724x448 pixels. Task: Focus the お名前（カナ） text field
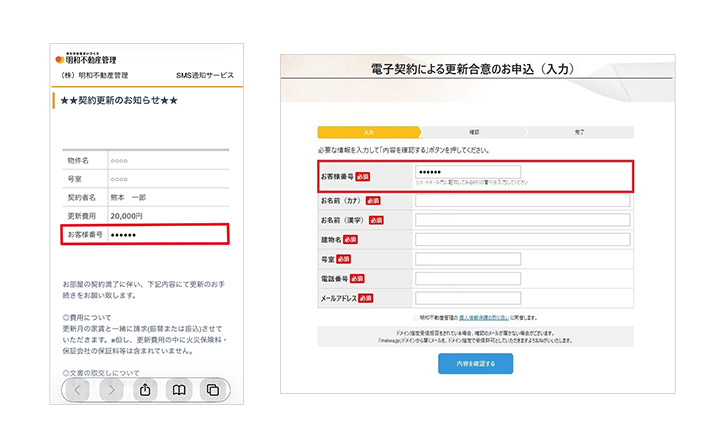pos(522,200)
